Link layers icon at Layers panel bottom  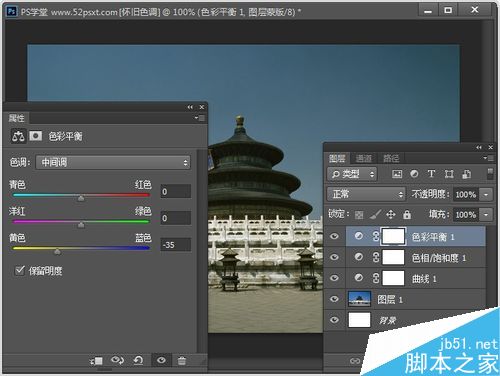[x=355, y=361]
